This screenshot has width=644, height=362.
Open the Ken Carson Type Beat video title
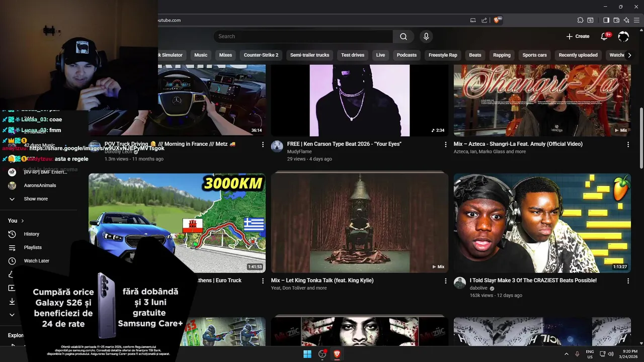[x=344, y=144]
